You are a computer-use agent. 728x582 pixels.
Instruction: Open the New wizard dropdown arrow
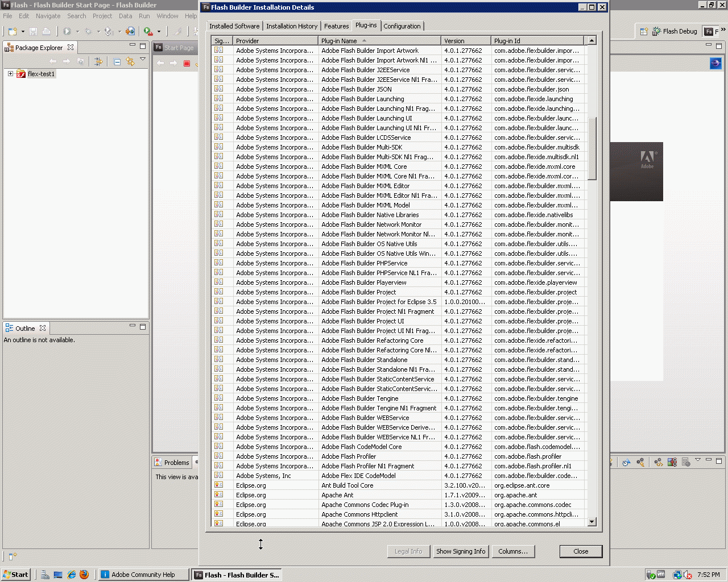pyautogui.click(x=23, y=32)
